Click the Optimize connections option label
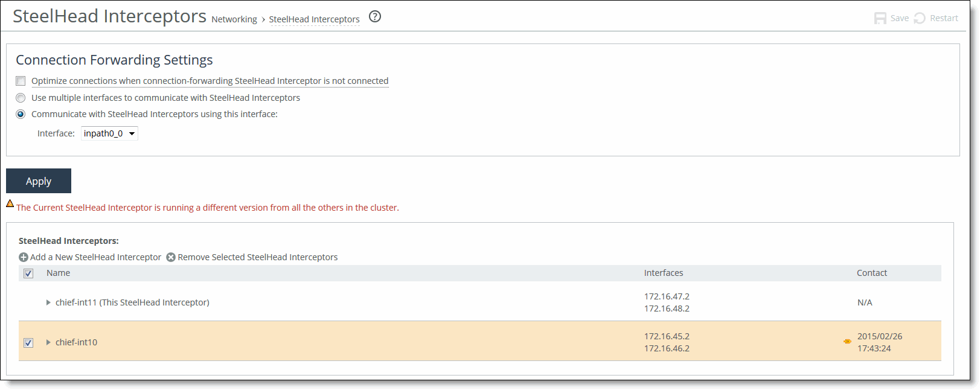This screenshot has height=390, width=980. (210, 81)
